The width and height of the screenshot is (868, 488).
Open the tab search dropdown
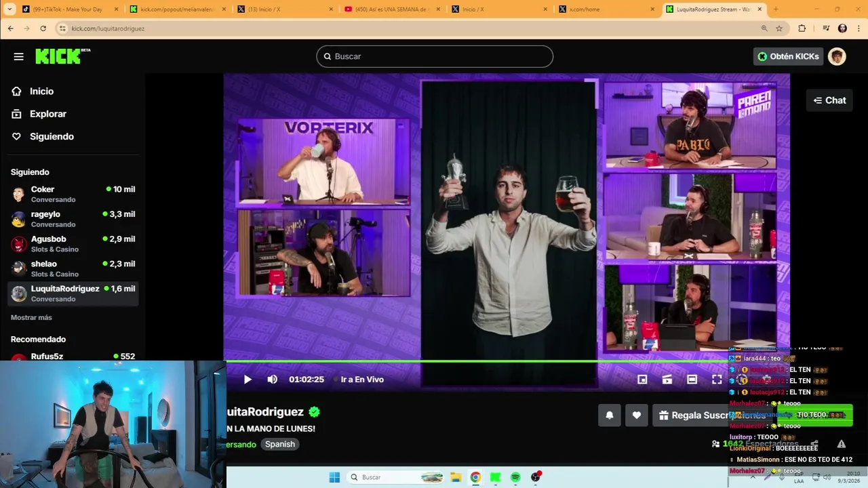click(x=8, y=9)
